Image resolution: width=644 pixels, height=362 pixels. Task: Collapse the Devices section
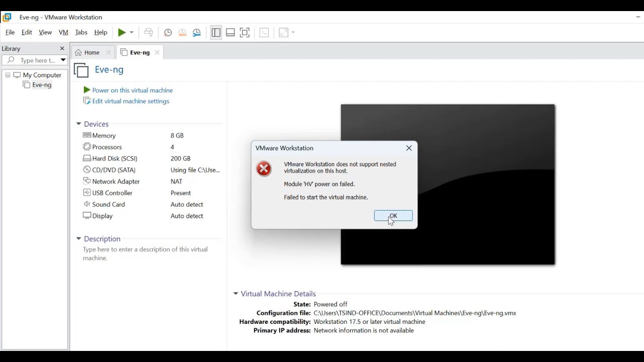tap(78, 124)
